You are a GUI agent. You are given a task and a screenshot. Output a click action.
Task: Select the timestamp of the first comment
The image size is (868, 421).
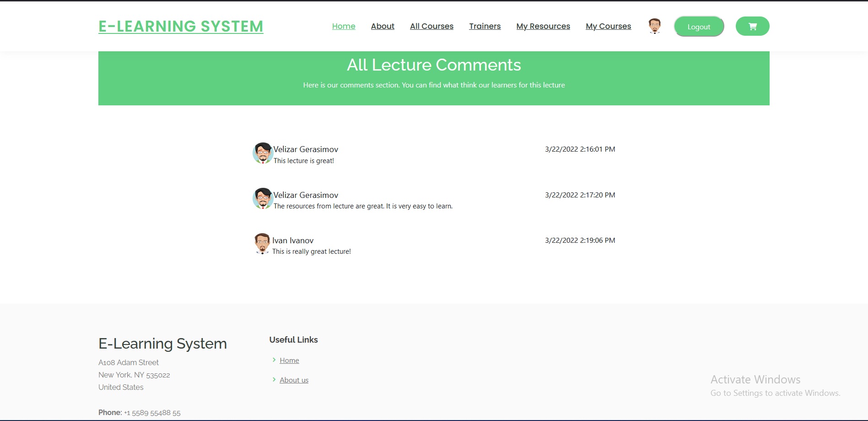click(x=580, y=149)
